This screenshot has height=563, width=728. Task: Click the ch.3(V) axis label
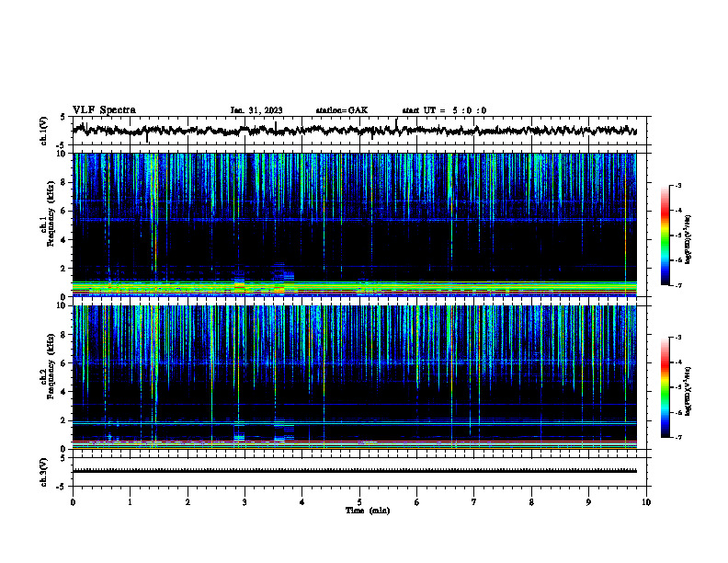(x=44, y=472)
